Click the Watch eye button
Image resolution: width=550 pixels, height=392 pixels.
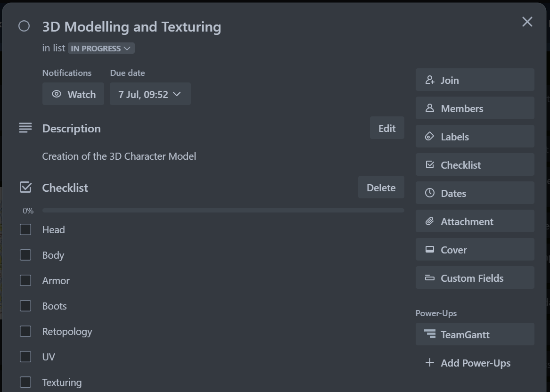74,94
